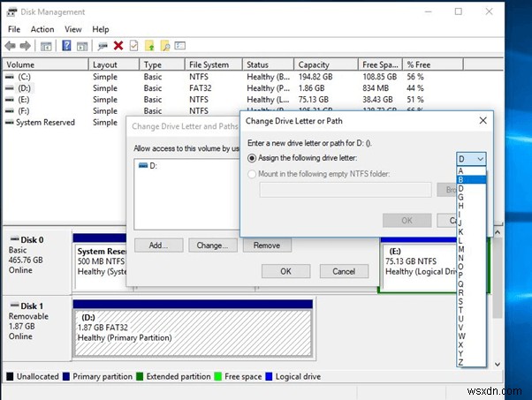Open the View menu

pos(73,29)
